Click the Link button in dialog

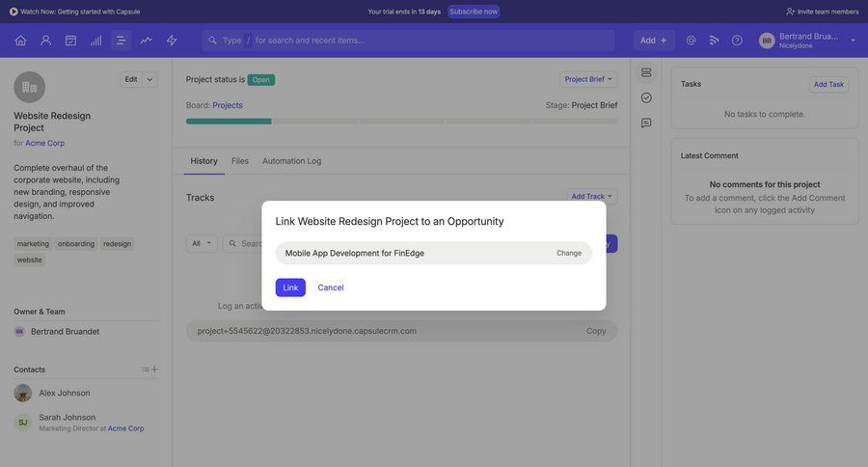click(290, 288)
